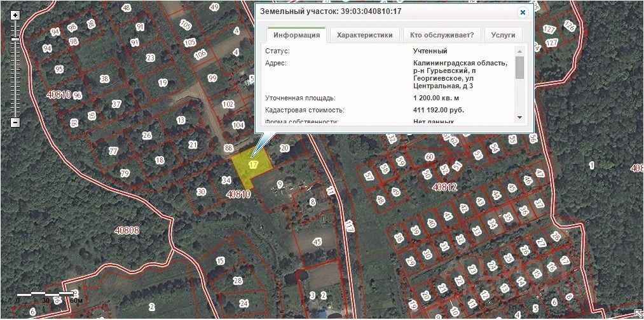Open the Характеристики tab

point(365,36)
